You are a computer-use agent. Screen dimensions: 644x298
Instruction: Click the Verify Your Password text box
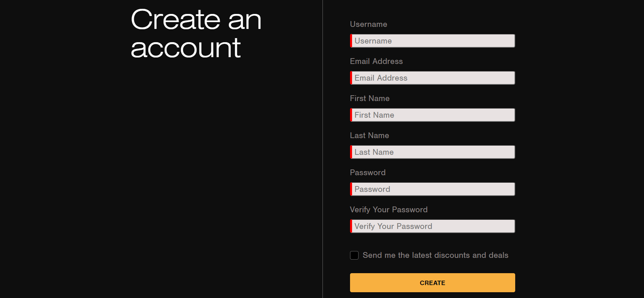click(x=433, y=226)
